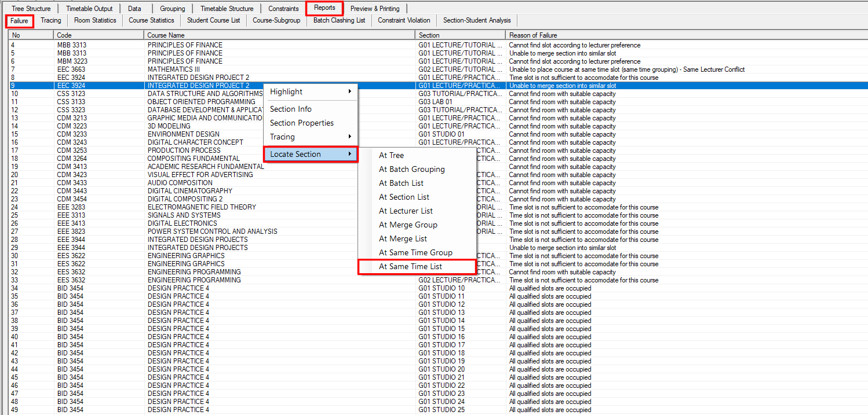Image resolution: width=868 pixels, height=415 pixels.
Task: Sort by the Section column header
Action: click(x=461, y=35)
